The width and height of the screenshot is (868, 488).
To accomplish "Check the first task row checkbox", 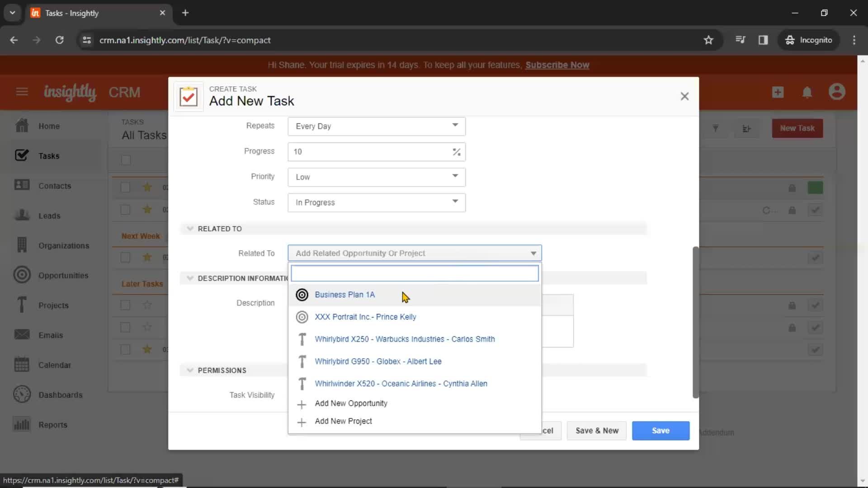I will tap(125, 187).
